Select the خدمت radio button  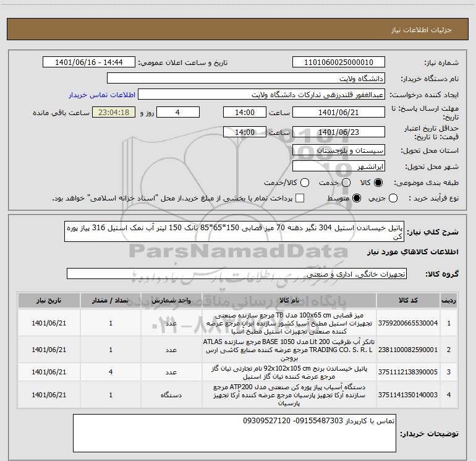pyautogui.click(x=346, y=183)
